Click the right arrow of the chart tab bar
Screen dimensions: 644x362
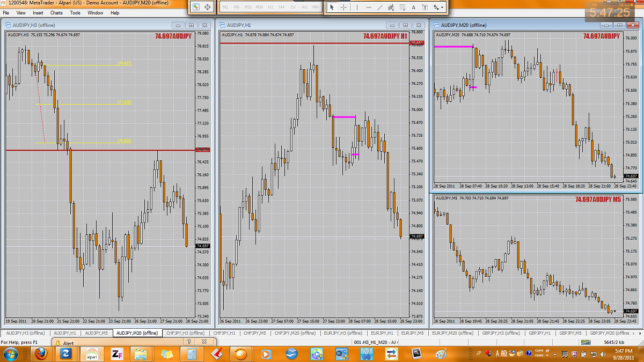click(x=641, y=333)
